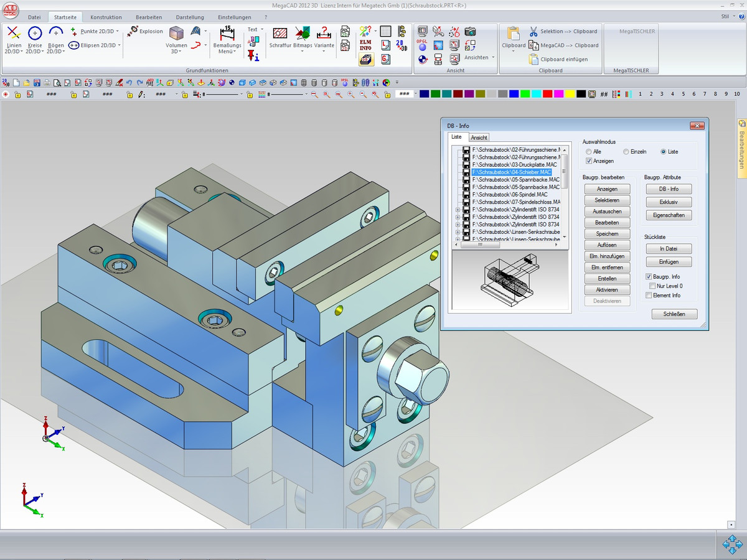This screenshot has width=747, height=560.
Task: Click the undo arrow in the toolbar
Action: pyautogui.click(x=129, y=82)
